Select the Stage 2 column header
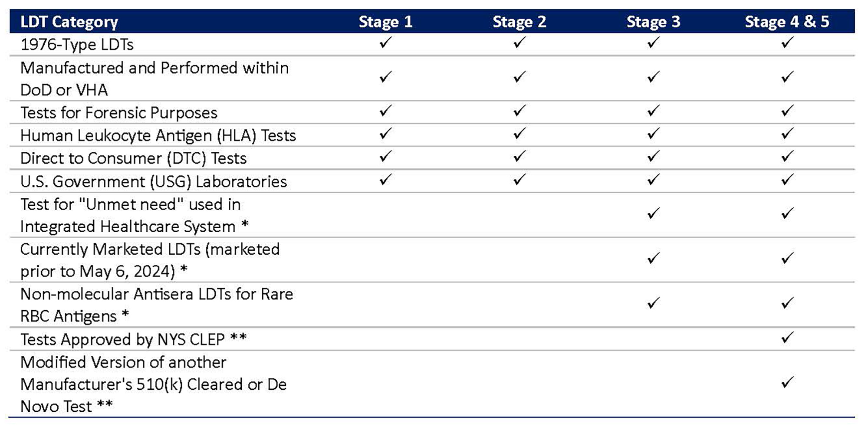 [519, 22]
